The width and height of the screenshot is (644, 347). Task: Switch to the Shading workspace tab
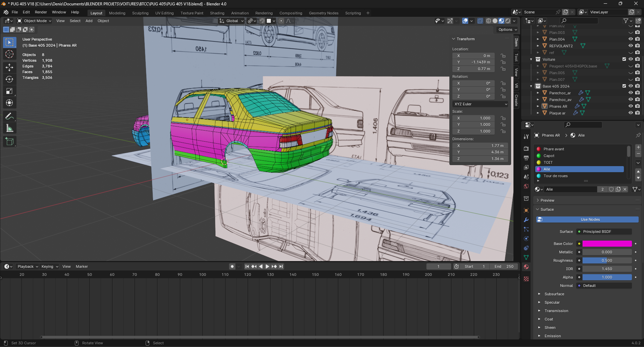pos(217,13)
